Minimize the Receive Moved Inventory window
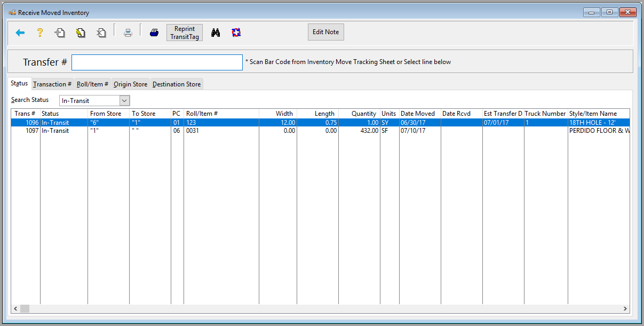This screenshot has height=326, width=644. pyautogui.click(x=592, y=12)
